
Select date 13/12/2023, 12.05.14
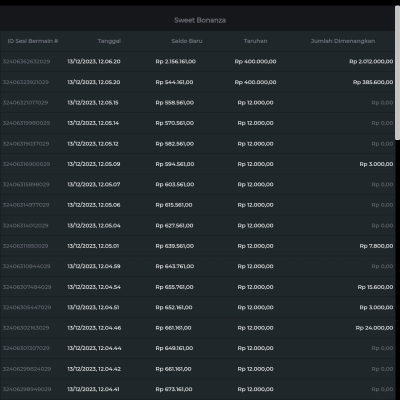click(93, 123)
